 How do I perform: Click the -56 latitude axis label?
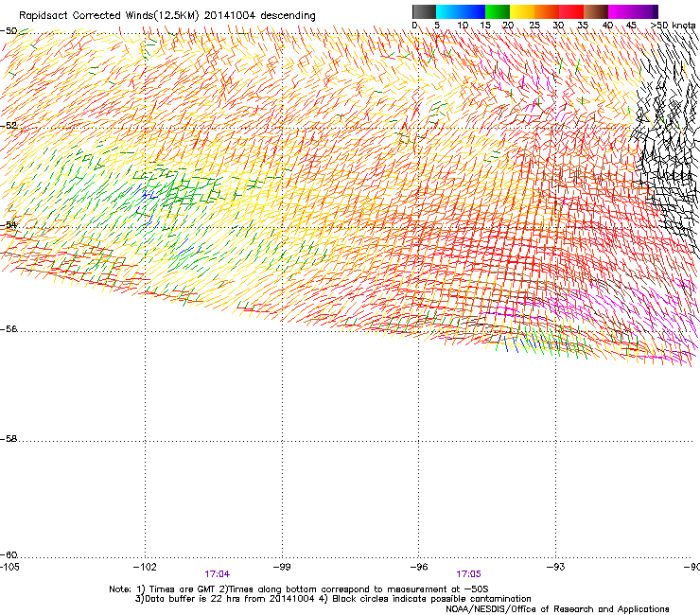pyautogui.click(x=9, y=329)
